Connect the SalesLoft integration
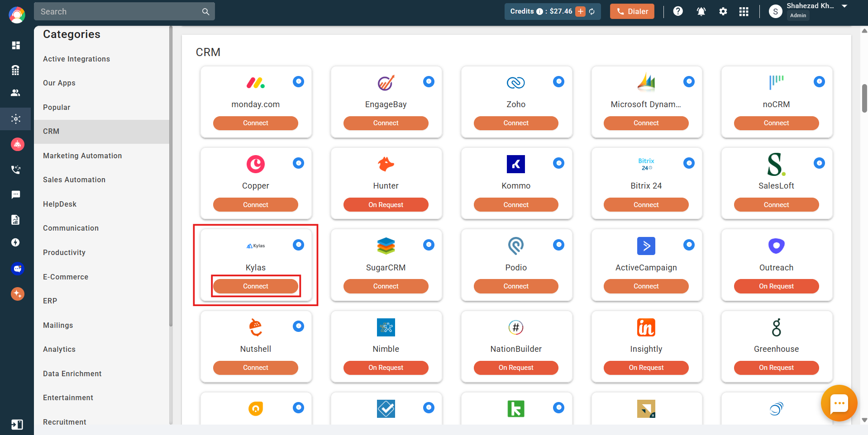The image size is (868, 435). (777, 205)
